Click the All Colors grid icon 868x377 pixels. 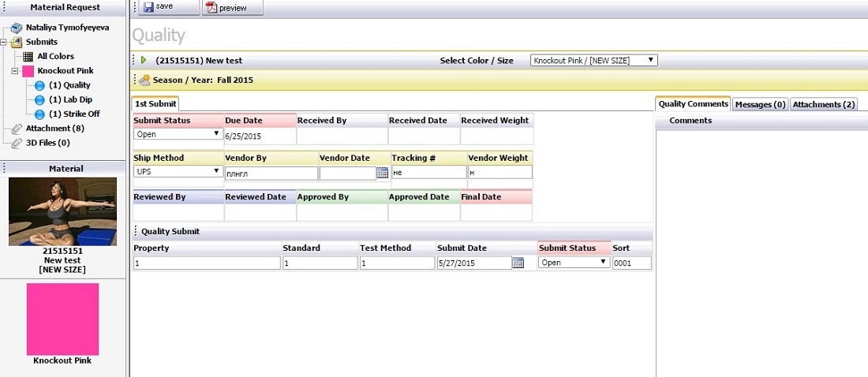click(x=28, y=57)
